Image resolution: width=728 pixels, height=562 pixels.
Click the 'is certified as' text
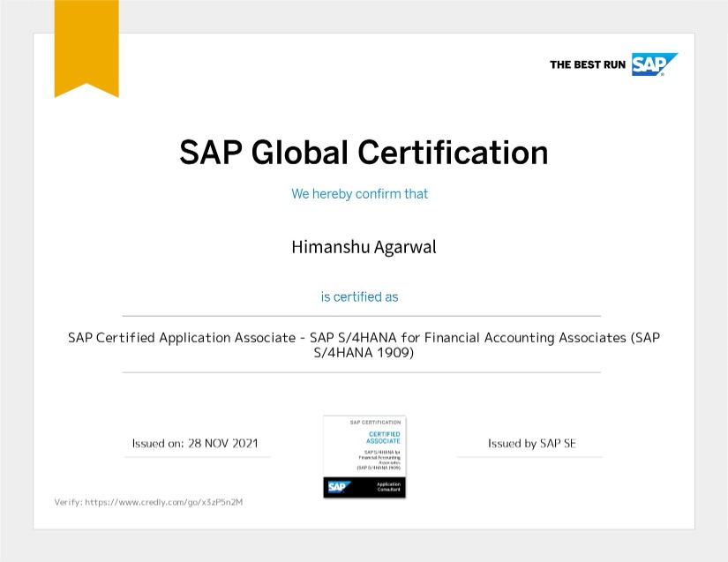359,296
